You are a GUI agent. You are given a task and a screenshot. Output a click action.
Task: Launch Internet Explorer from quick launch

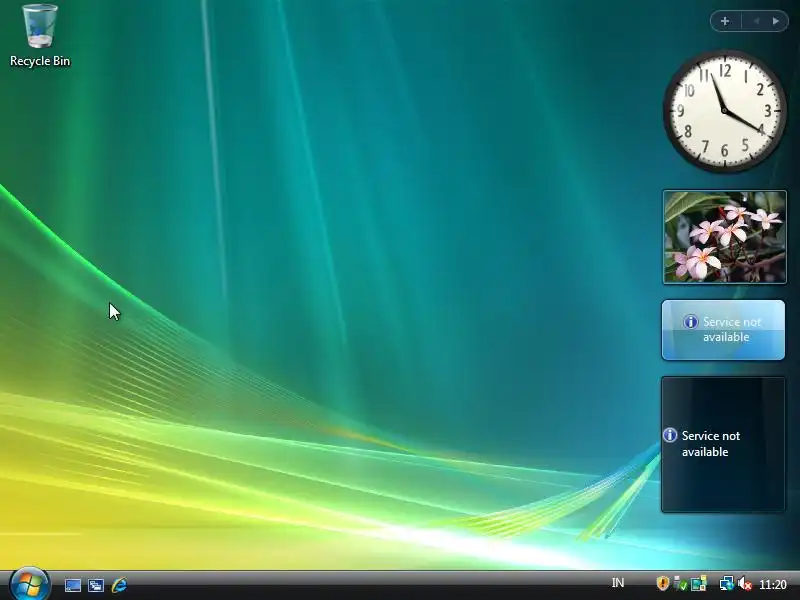tap(119, 585)
